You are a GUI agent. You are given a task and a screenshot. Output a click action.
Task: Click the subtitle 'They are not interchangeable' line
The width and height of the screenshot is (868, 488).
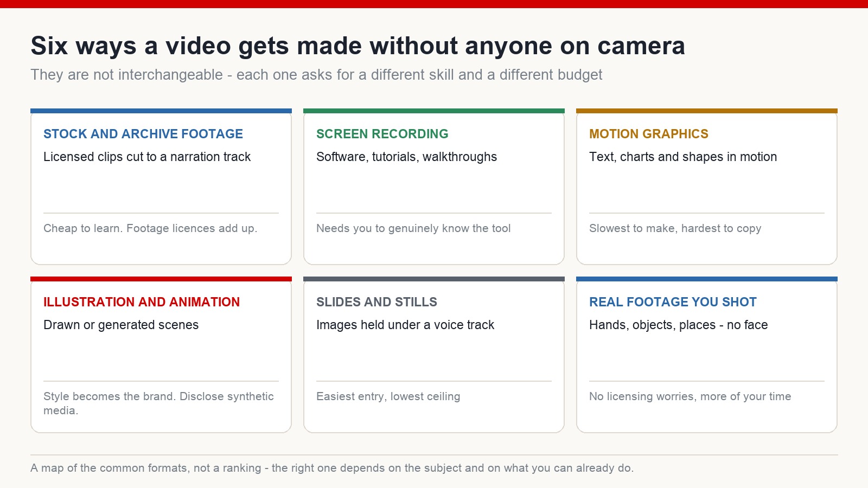click(316, 75)
